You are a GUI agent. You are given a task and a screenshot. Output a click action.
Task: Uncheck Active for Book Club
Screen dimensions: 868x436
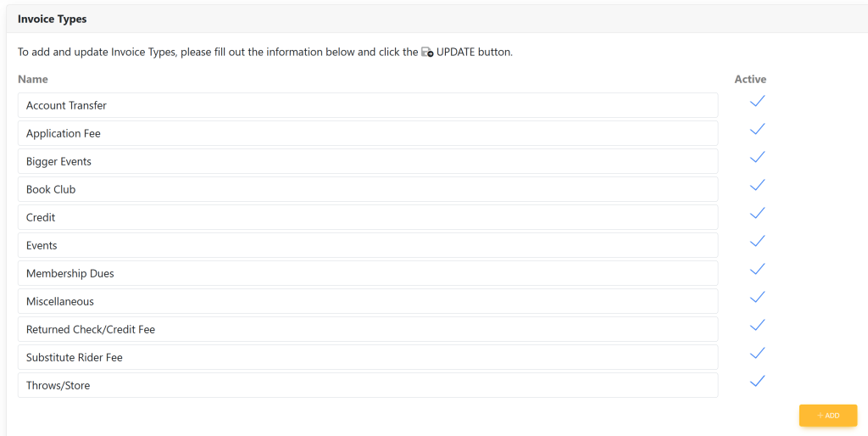click(757, 186)
